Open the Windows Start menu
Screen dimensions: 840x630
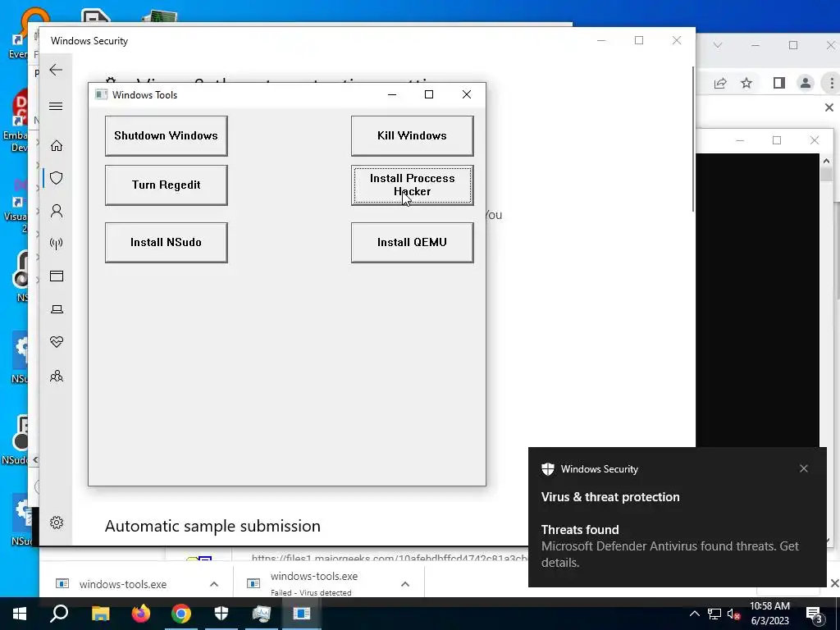[20, 614]
